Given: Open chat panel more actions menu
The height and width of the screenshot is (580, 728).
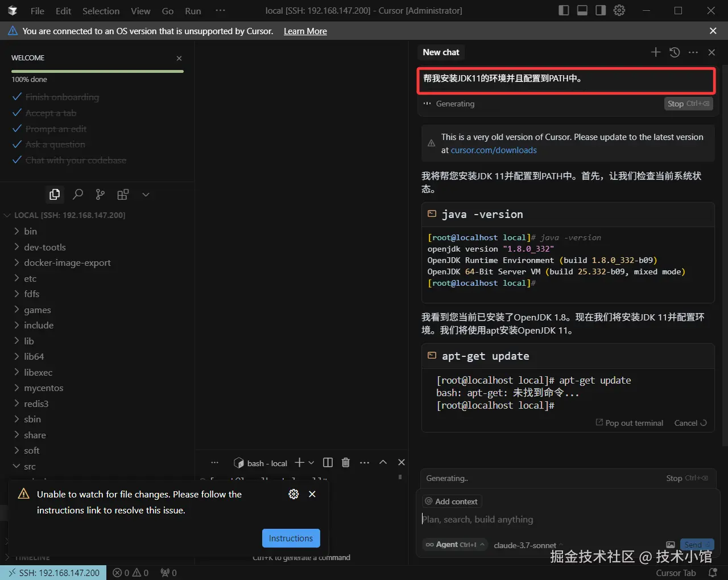Looking at the screenshot, I should pos(693,52).
